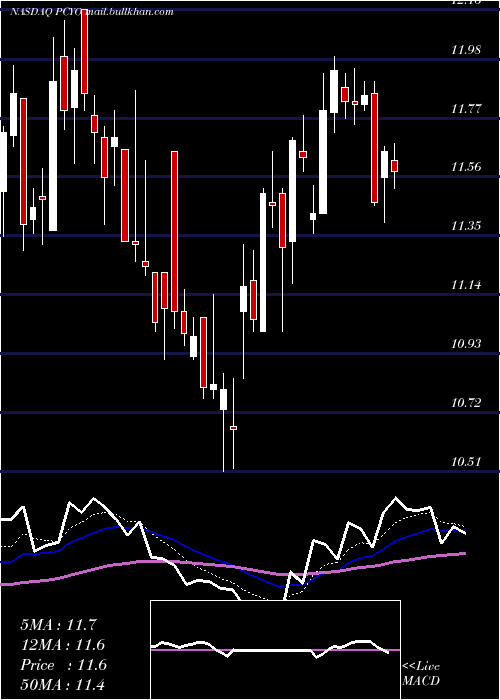Click the 12MA : 11.6 reading
Viewport: 500px width, 700px height.
pos(62,645)
